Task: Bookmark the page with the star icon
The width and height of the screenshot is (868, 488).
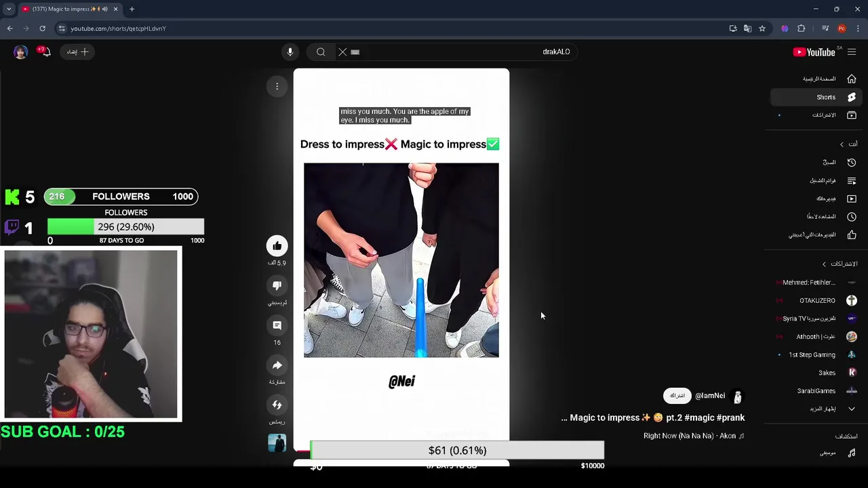Action: (762, 28)
